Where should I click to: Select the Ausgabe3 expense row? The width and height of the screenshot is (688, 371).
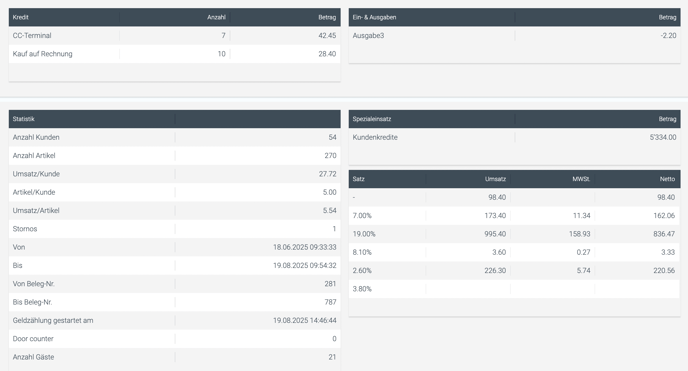point(515,36)
